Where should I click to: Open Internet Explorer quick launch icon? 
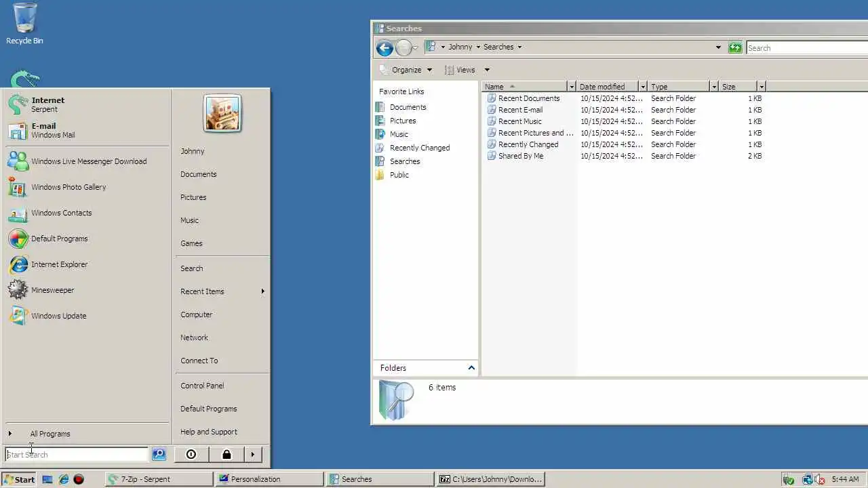click(x=64, y=479)
